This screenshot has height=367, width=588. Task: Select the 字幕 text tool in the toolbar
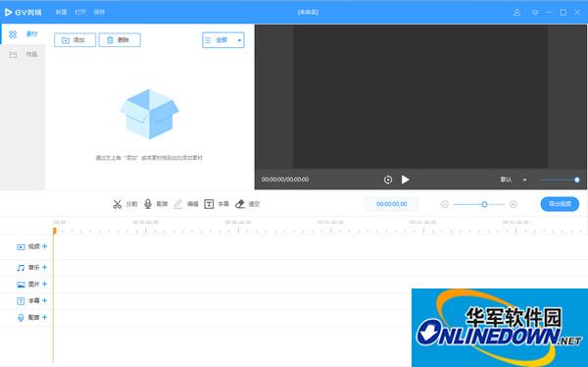[217, 204]
